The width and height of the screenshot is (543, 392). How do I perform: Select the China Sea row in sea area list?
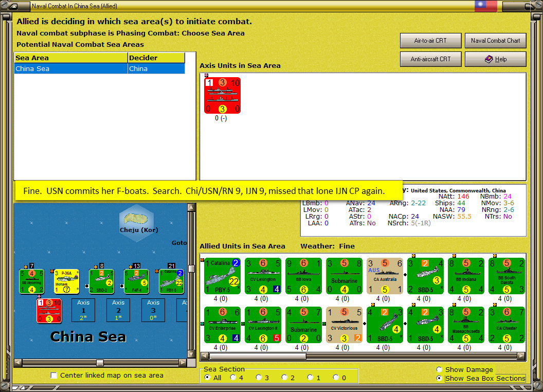click(99, 68)
